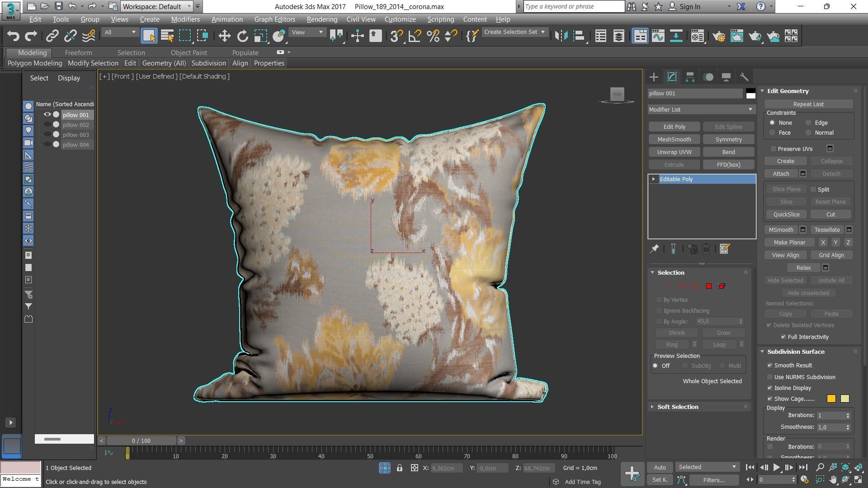Select the Face constraint radio button
Image resolution: width=868 pixels, height=488 pixels.
(772, 133)
